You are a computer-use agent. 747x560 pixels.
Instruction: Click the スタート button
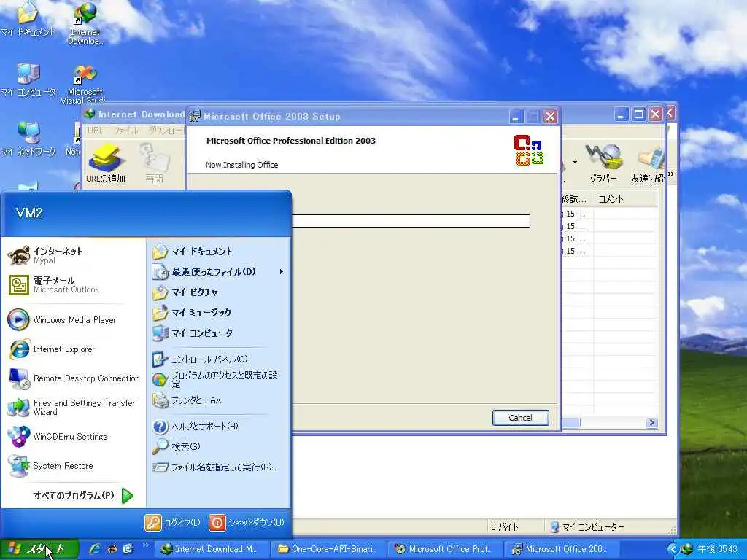pyautogui.click(x=39, y=549)
